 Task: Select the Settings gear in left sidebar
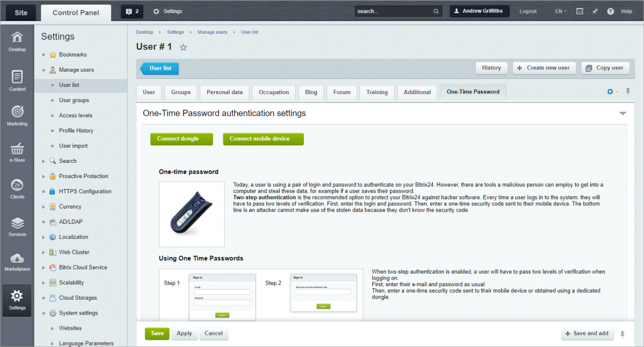point(17,300)
